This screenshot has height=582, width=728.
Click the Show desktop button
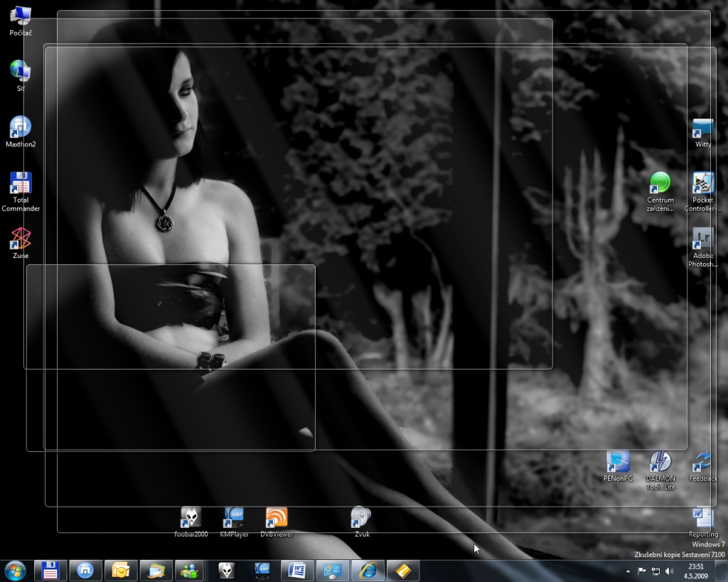coord(721,571)
